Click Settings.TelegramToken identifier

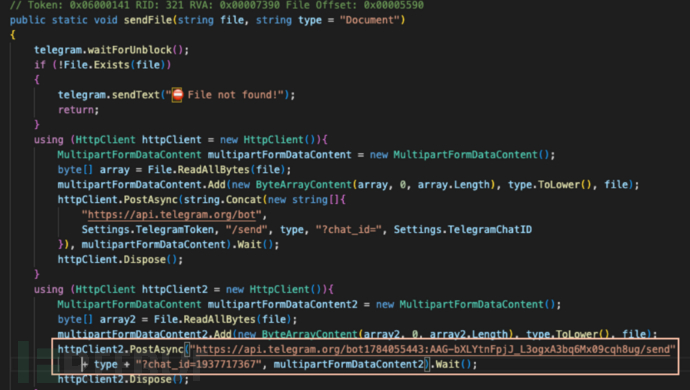pos(148,229)
